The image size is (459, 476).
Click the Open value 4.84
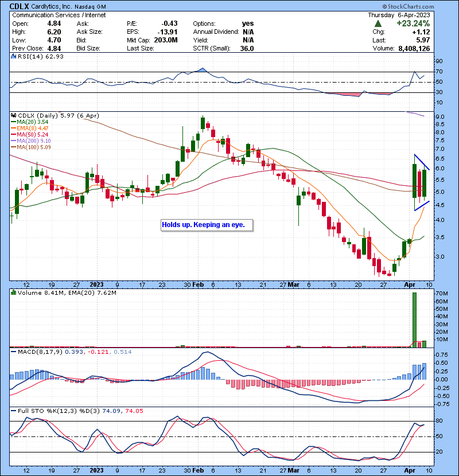(54, 24)
